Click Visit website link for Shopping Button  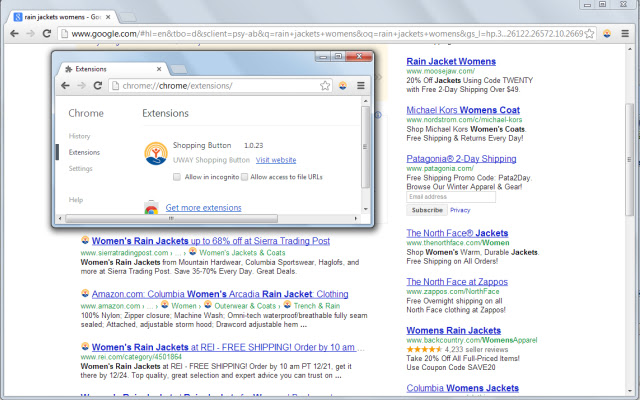pos(276,160)
